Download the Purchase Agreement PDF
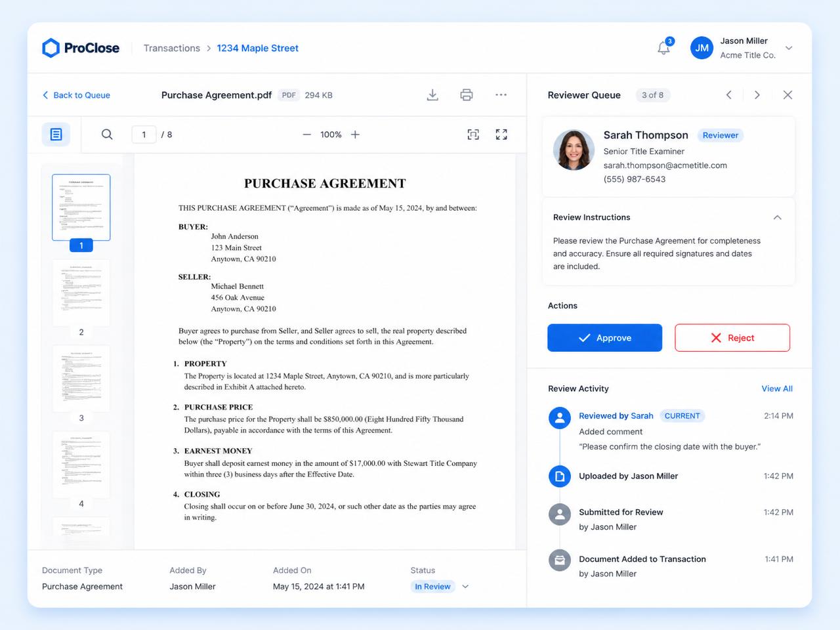Screen dimensions: 840x630 432,95
